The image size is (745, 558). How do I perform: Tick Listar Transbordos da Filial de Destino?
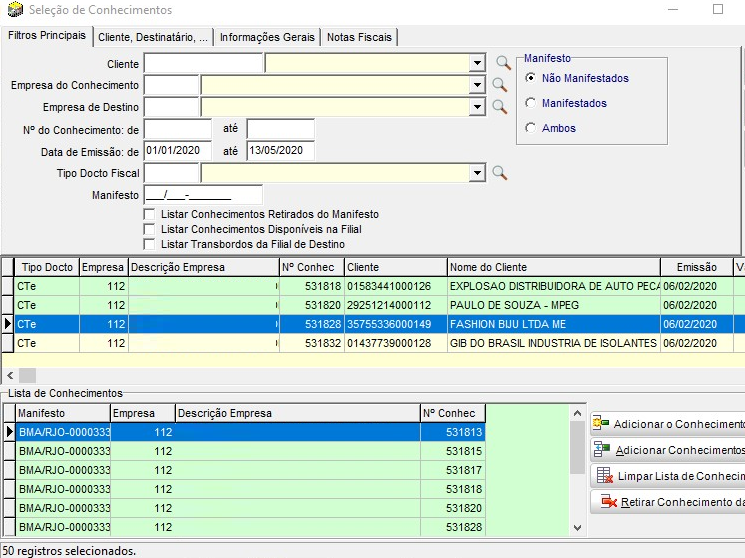[150, 244]
